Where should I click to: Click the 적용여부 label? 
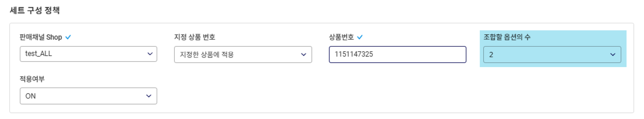(x=32, y=79)
